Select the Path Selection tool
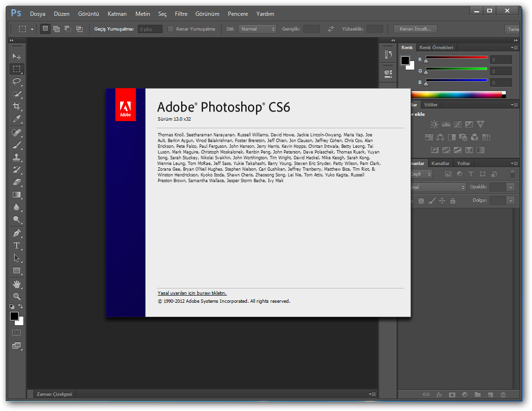Viewport: 532px width, 411px height. pos(17,258)
